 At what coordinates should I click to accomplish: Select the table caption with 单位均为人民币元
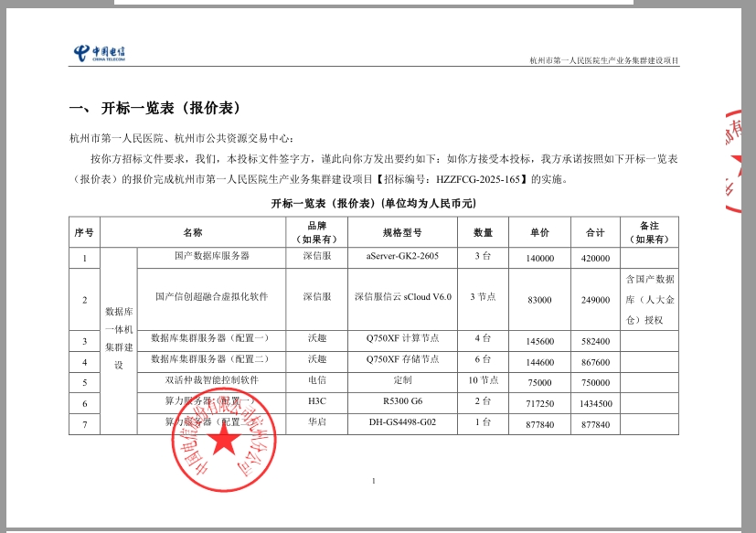point(373,203)
